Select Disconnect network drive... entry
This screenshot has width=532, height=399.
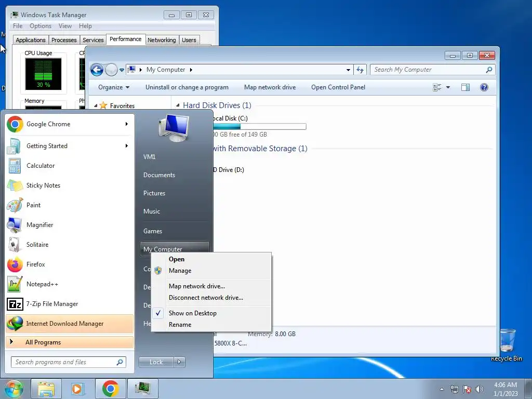pos(211,298)
